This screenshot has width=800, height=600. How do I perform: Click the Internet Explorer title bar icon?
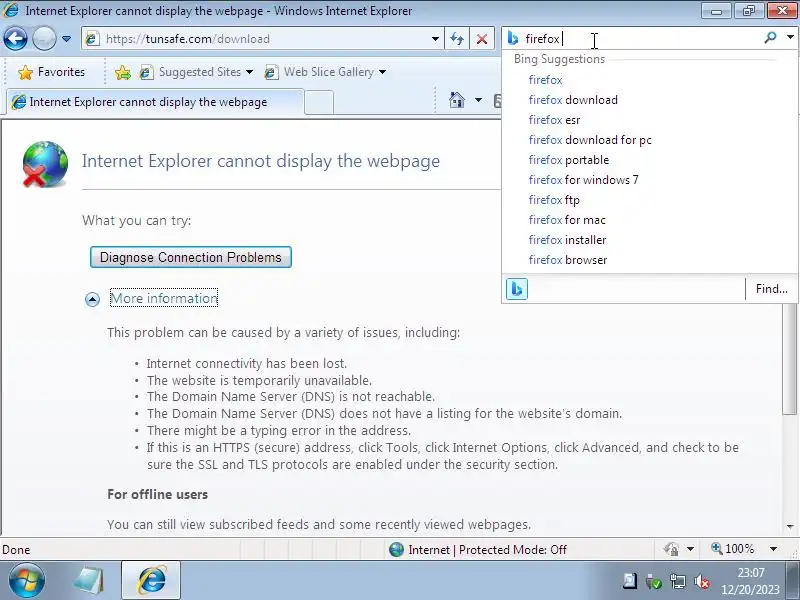pyautogui.click(x=10, y=10)
